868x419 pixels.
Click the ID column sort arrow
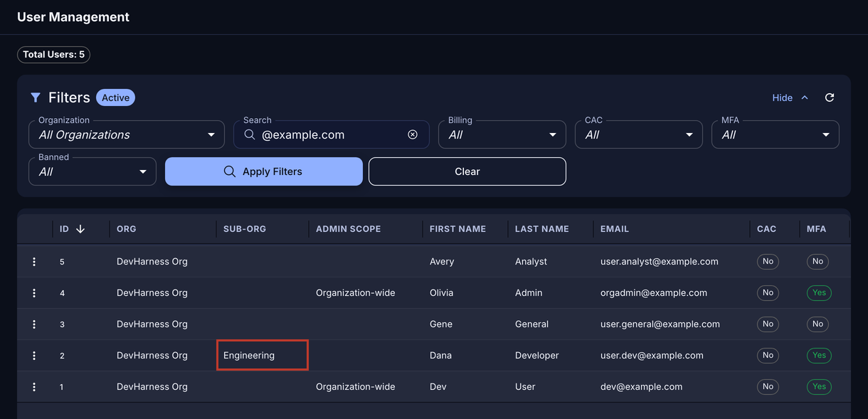click(80, 229)
